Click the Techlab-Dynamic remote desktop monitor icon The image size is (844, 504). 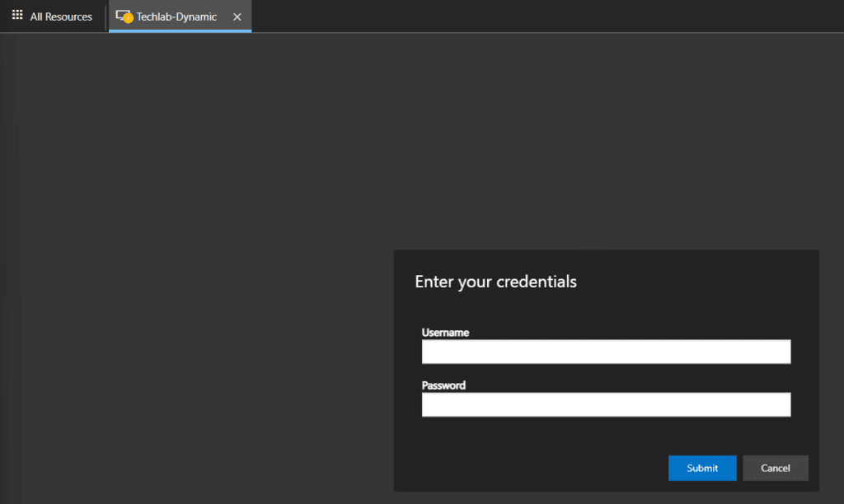tap(123, 16)
